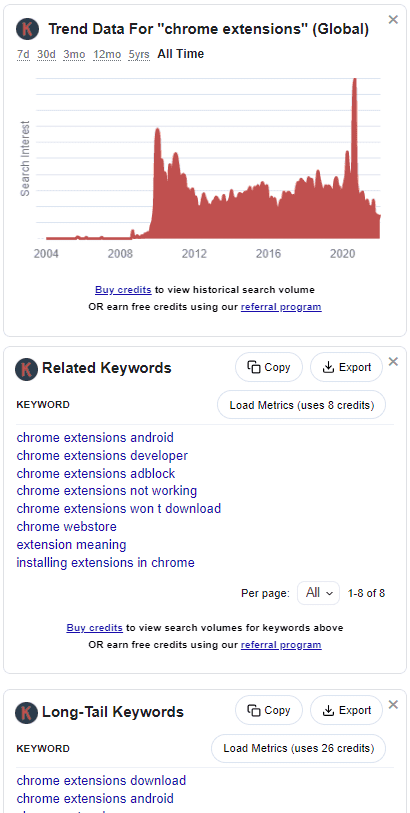
Task: Load Metrics using 8 credits
Action: [x=302, y=405]
